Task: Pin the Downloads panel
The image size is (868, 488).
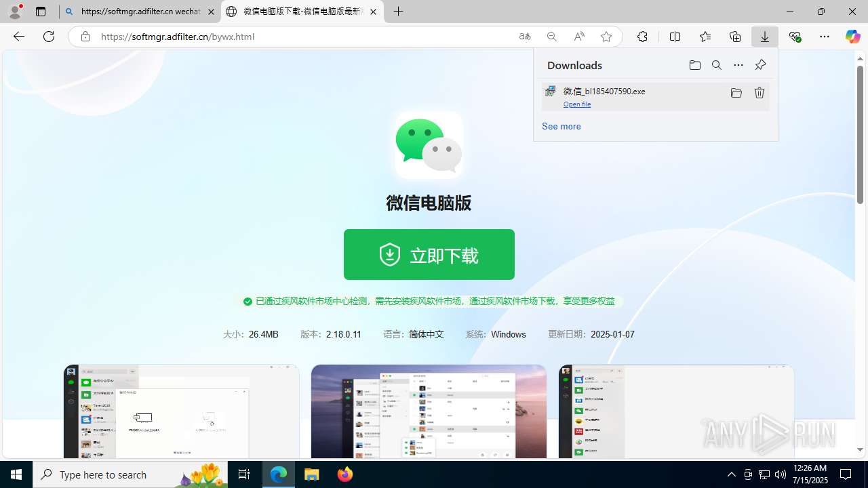Action: pyautogui.click(x=760, y=65)
